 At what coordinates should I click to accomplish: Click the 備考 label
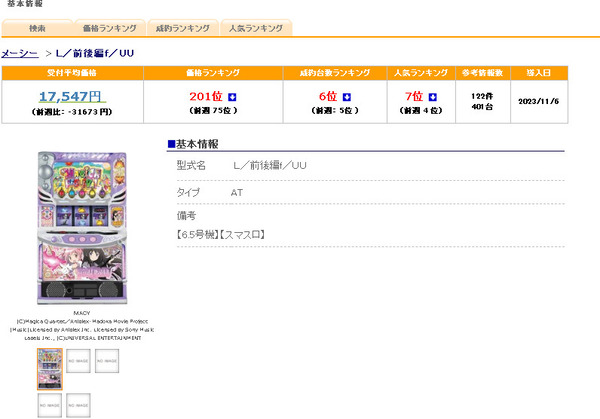click(186, 216)
